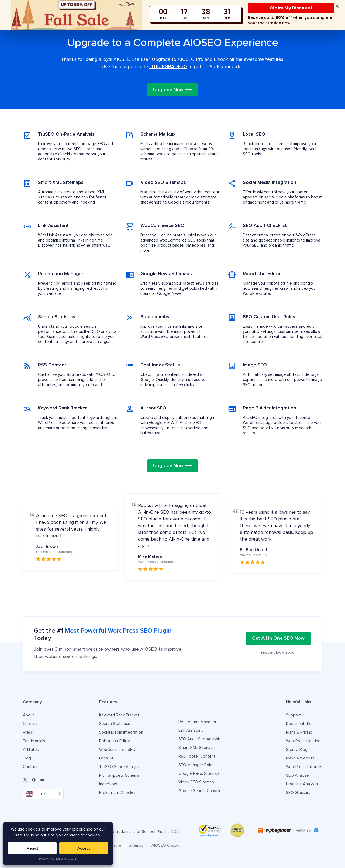Click the RSS Content feed icon
This screenshot has width=345, height=868.
click(x=27, y=366)
